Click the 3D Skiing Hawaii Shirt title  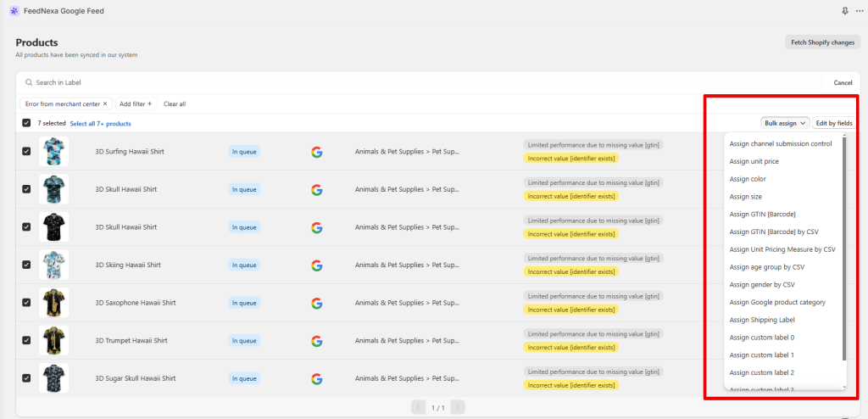coord(128,265)
